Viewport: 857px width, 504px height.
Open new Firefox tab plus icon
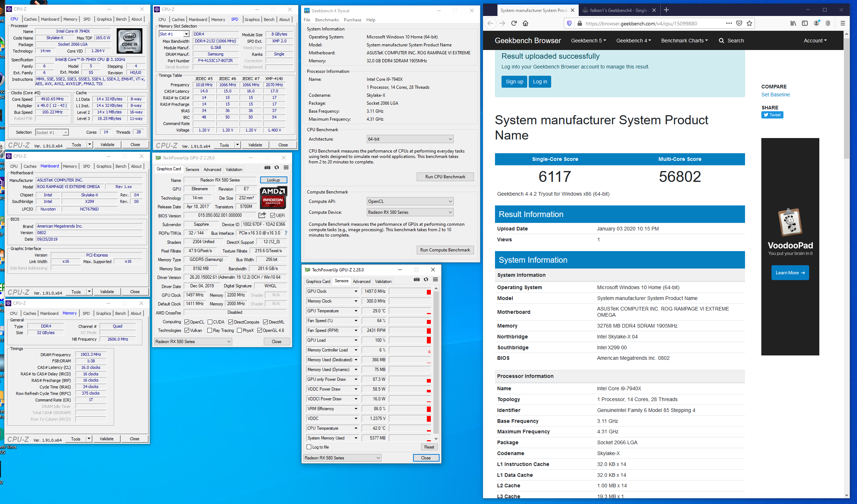coord(666,10)
